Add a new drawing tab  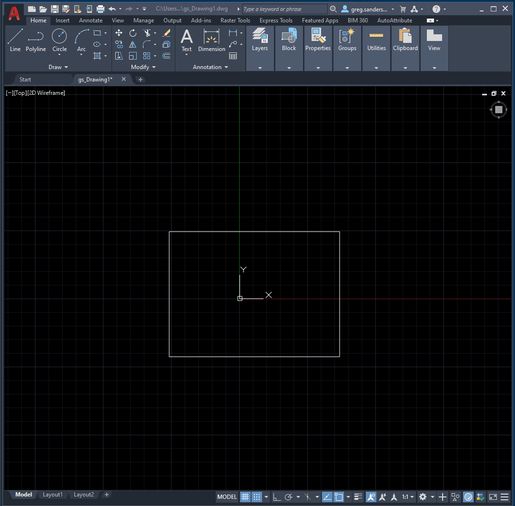click(140, 79)
